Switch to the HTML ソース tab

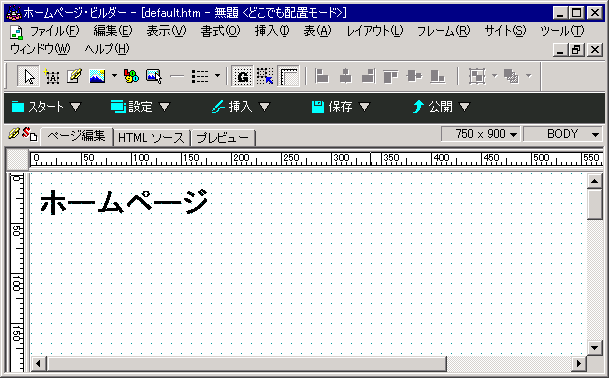(x=151, y=138)
